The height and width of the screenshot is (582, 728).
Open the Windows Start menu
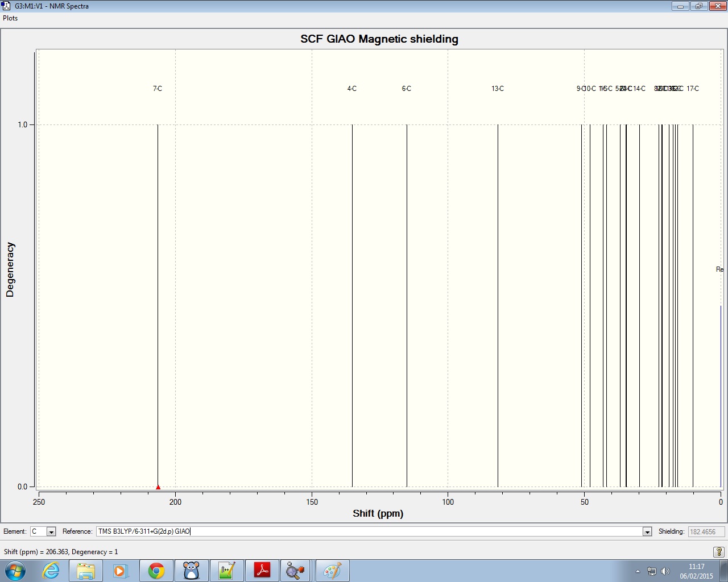(15, 571)
